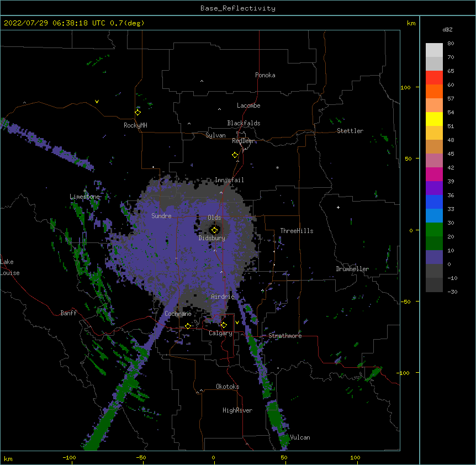This screenshot has width=476, height=465.
Task: Click the Calgary label
Action: tap(220, 333)
